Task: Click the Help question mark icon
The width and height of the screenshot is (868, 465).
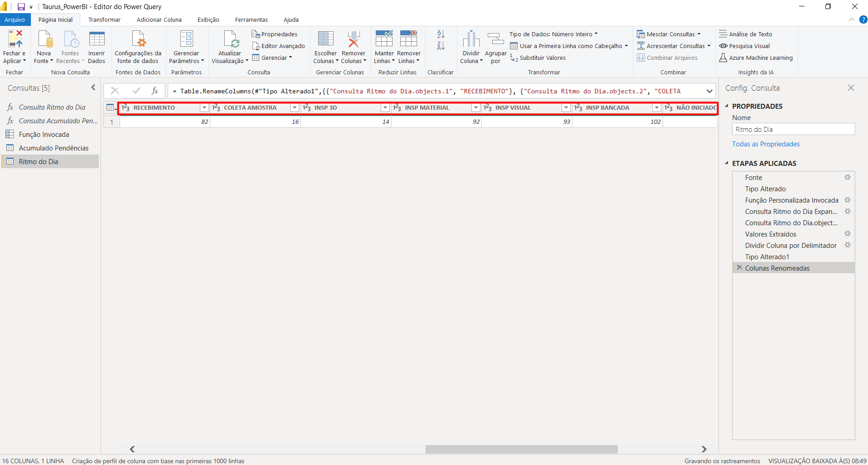Action: tap(863, 19)
